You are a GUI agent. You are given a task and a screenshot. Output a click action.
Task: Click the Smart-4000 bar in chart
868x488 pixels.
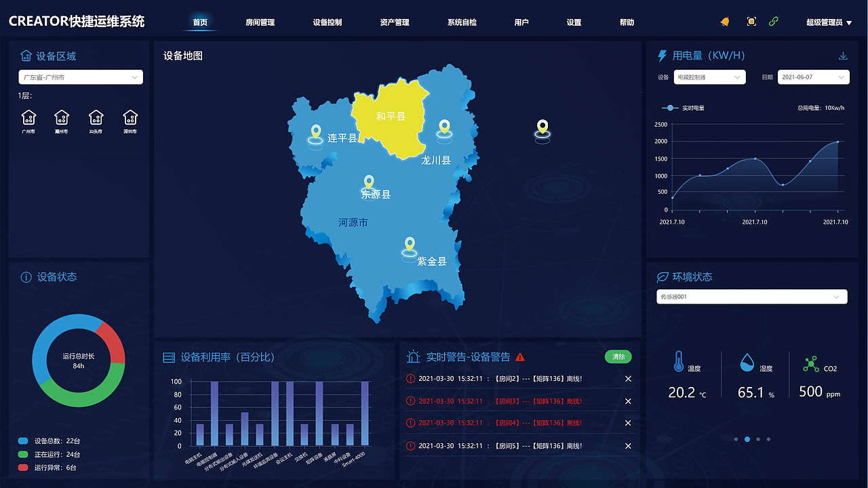click(x=365, y=413)
